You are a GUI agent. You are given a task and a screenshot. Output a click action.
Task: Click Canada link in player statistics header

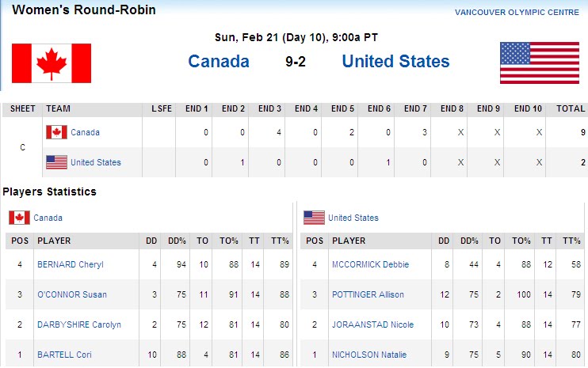tap(48, 218)
